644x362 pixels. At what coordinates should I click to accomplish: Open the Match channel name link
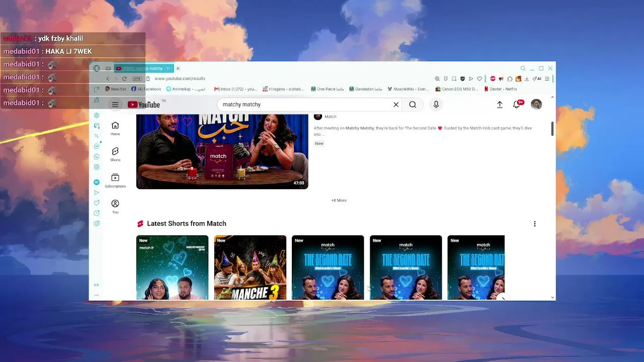click(331, 117)
